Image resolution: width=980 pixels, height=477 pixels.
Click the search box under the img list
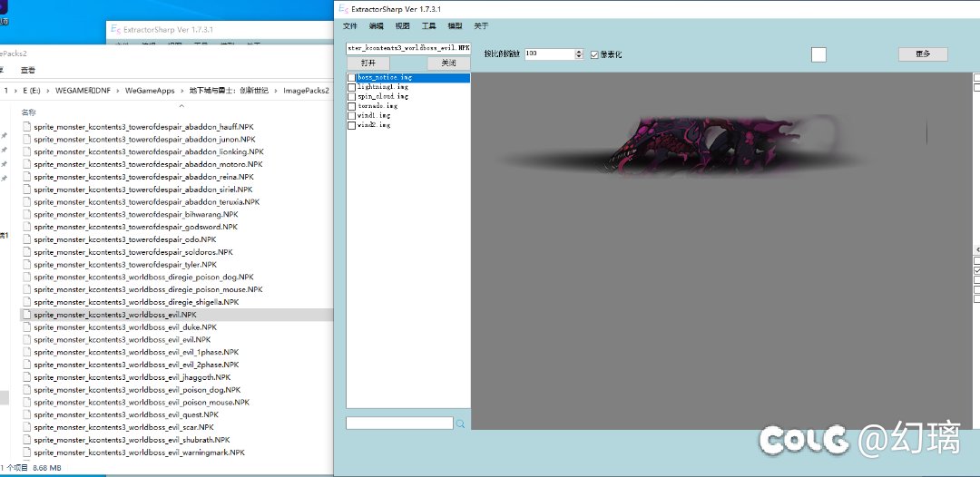tap(399, 423)
